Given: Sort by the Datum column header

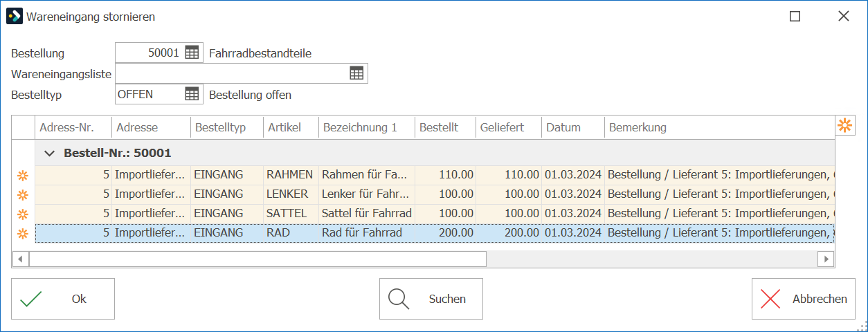Looking at the screenshot, I should (573, 127).
